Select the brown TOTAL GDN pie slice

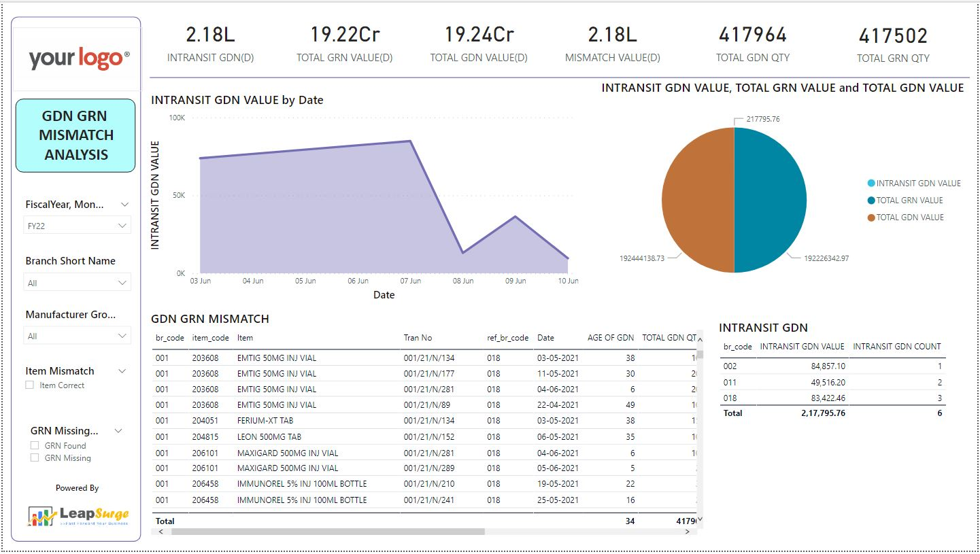coord(697,201)
